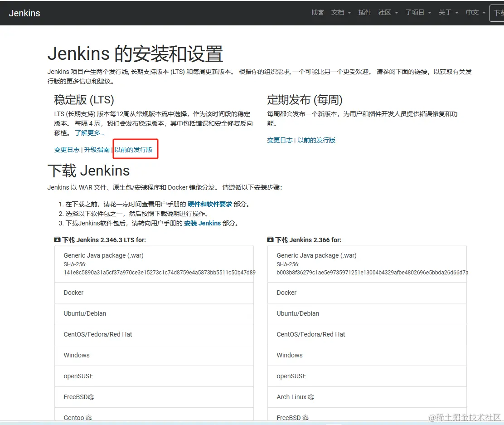504x425 pixels.
Task: Expand the 中文 language dropdown
Action: [475, 13]
